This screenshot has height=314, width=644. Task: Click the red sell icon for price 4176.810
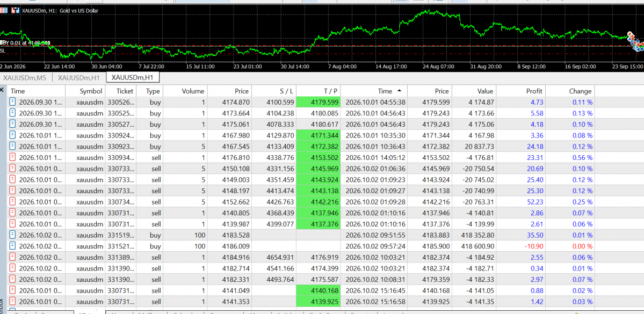[x=12, y=157]
